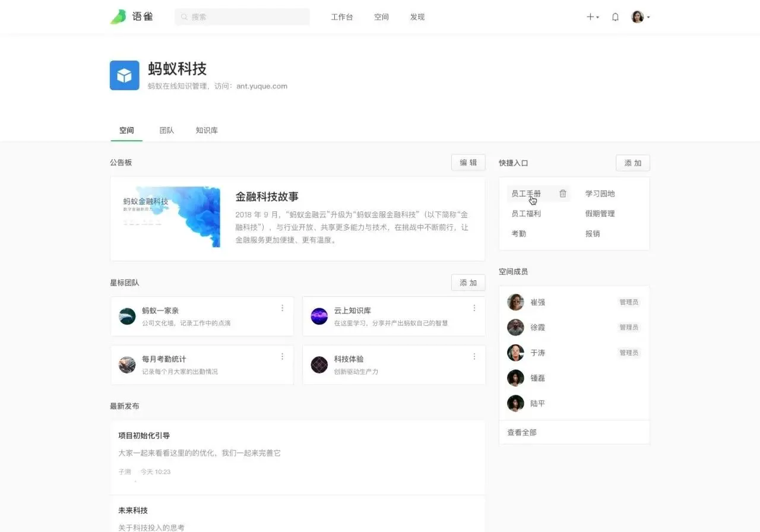
Task: Open more options for 云上知识库 team
Action: 474,308
